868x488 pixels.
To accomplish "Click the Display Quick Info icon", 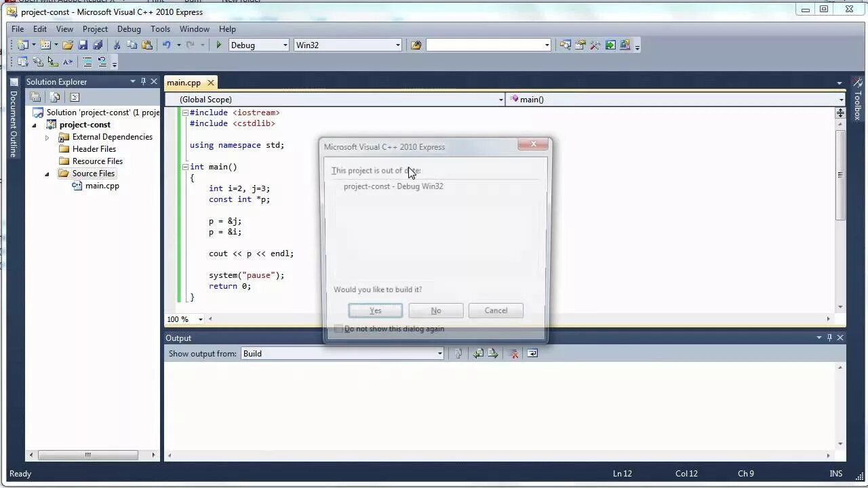I will click(x=52, y=62).
